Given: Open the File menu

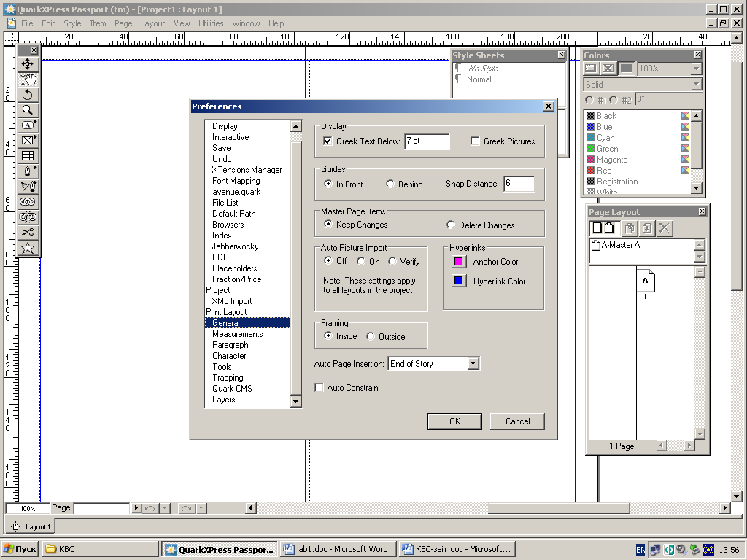Looking at the screenshot, I should 27,23.
